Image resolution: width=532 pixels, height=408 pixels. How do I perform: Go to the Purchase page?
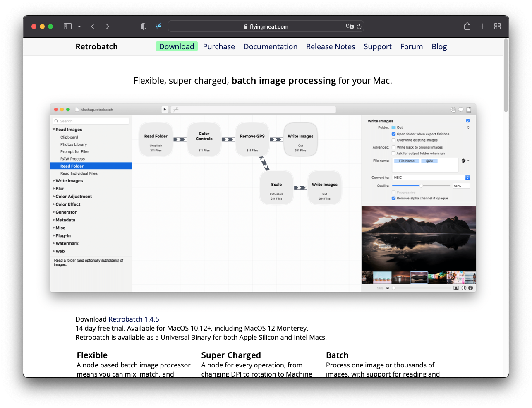[219, 47]
